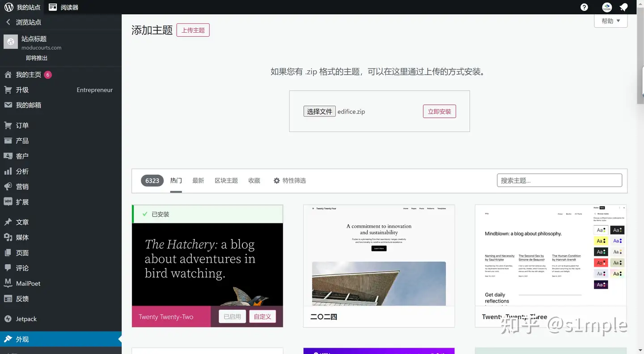The image size is (644, 354).
Task: Open 我的主页 in the sidebar
Action: pyautogui.click(x=61, y=75)
